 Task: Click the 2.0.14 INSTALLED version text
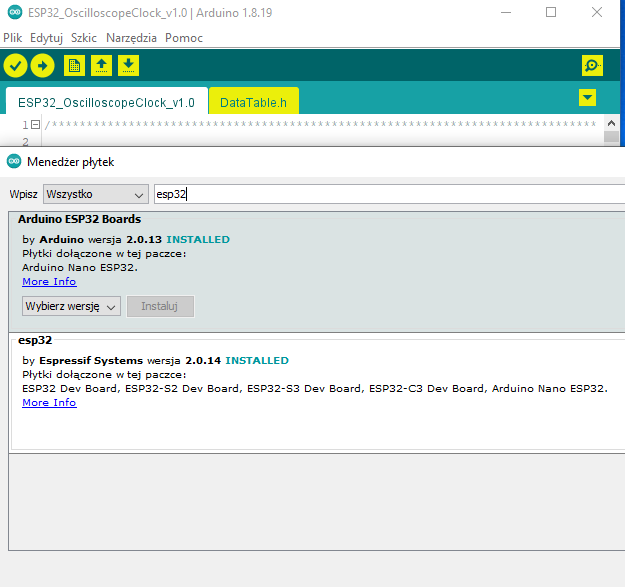coord(237,361)
